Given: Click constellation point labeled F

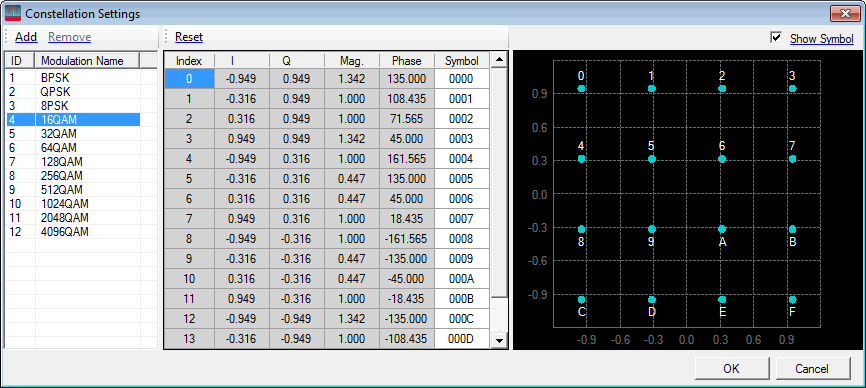Looking at the screenshot, I should [793, 300].
